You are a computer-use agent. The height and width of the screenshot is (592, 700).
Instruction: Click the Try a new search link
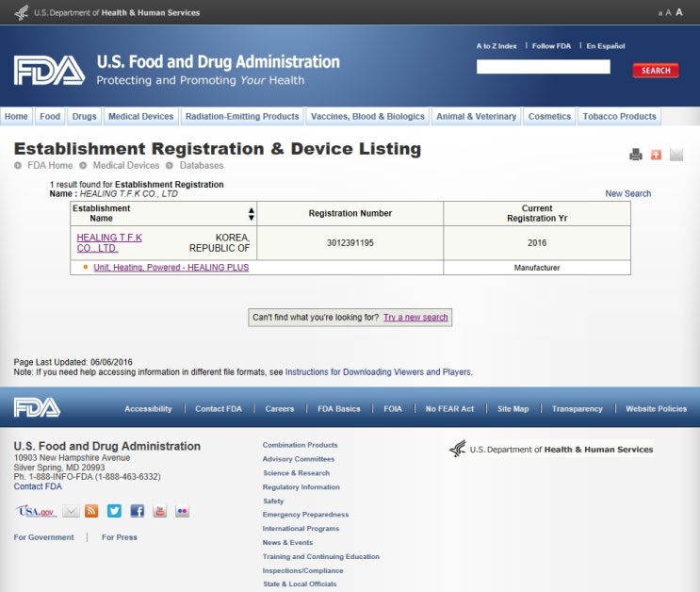coord(415,318)
